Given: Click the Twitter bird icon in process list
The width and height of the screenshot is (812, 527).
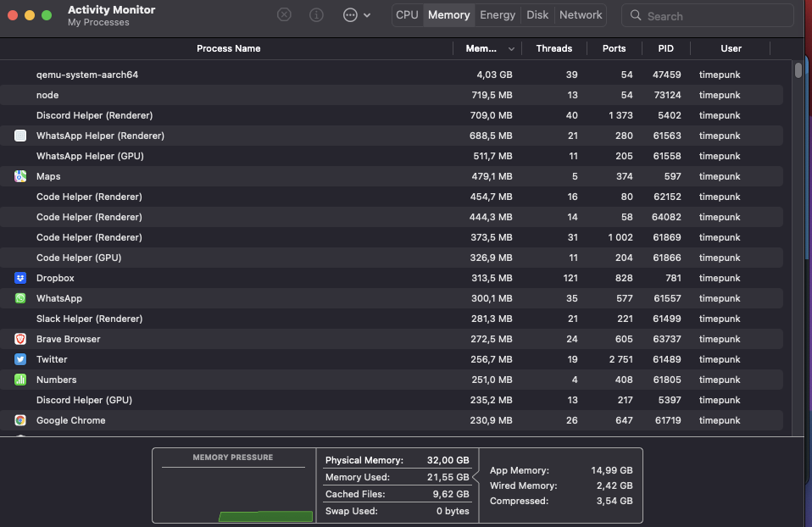Looking at the screenshot, I should click(x=20, y=359).
